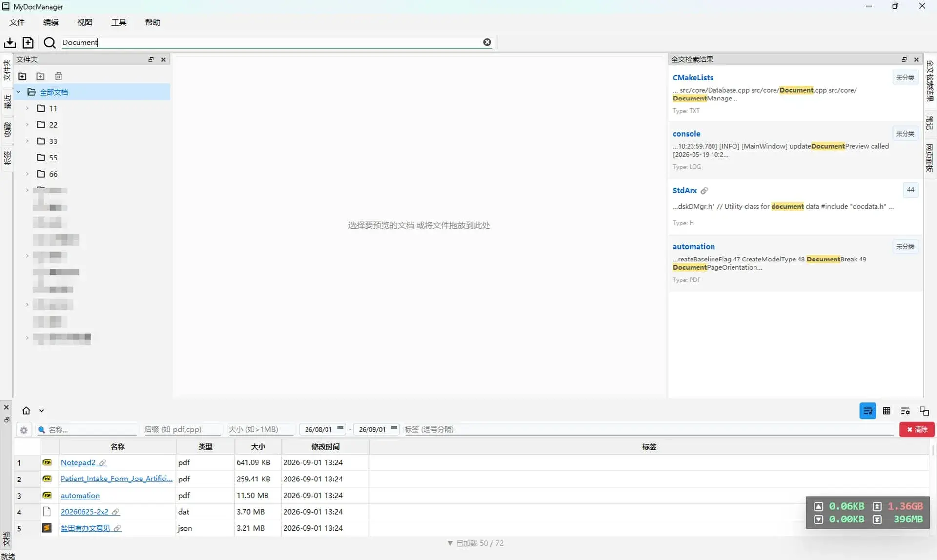Switch to list detail view
937x560 pixels.
(868, 411)
